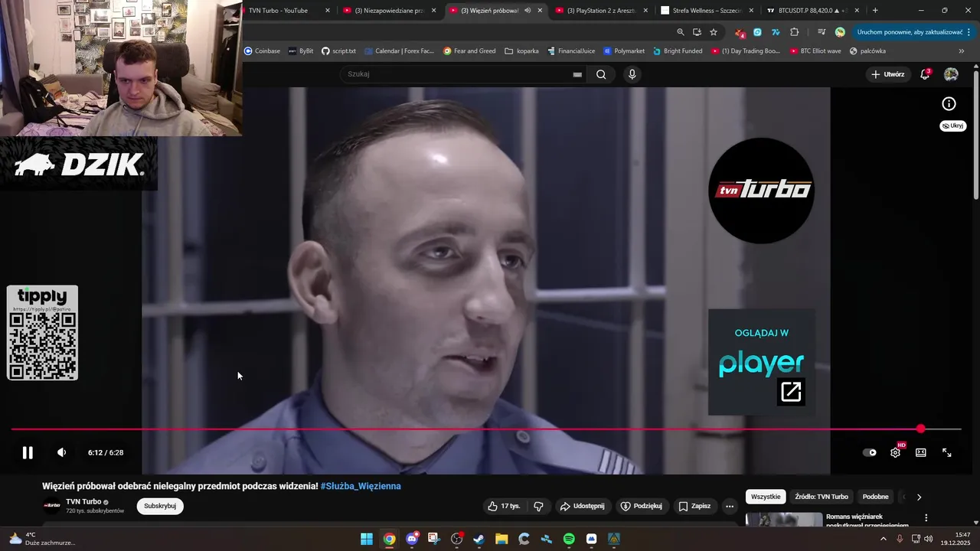Switch to Strefa Wellness tab
Image resolution: width=980 pixels, height=551 pixels.
point(707,11)
